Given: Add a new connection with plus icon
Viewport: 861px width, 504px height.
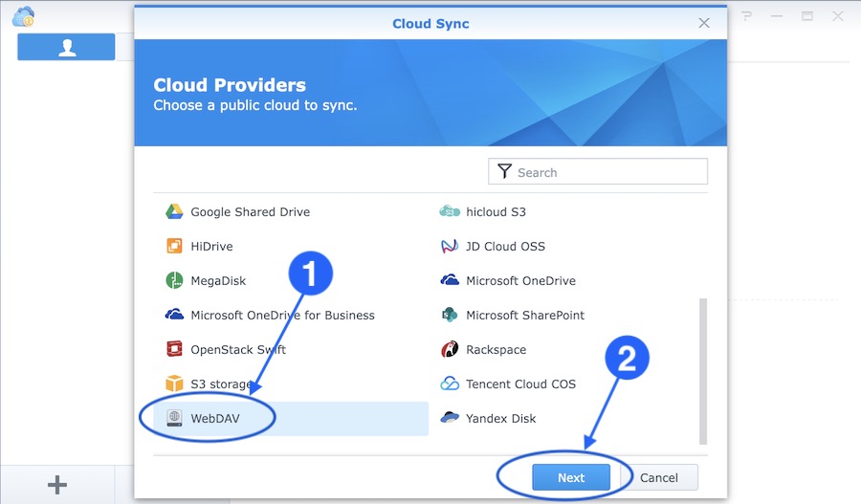Looking at the screenshot, I should (x=57, y=485).
